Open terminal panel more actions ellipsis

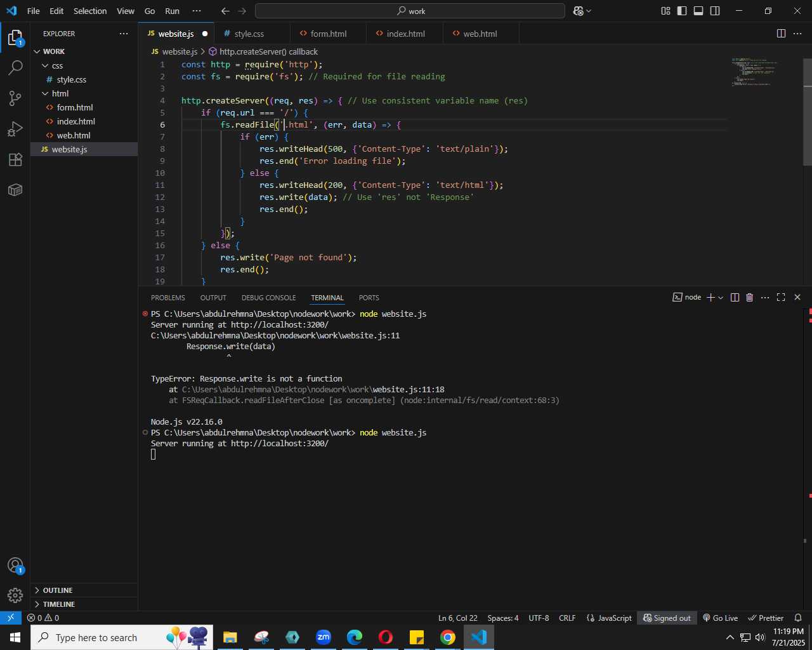pyautogui.click(x=765, y=297)
